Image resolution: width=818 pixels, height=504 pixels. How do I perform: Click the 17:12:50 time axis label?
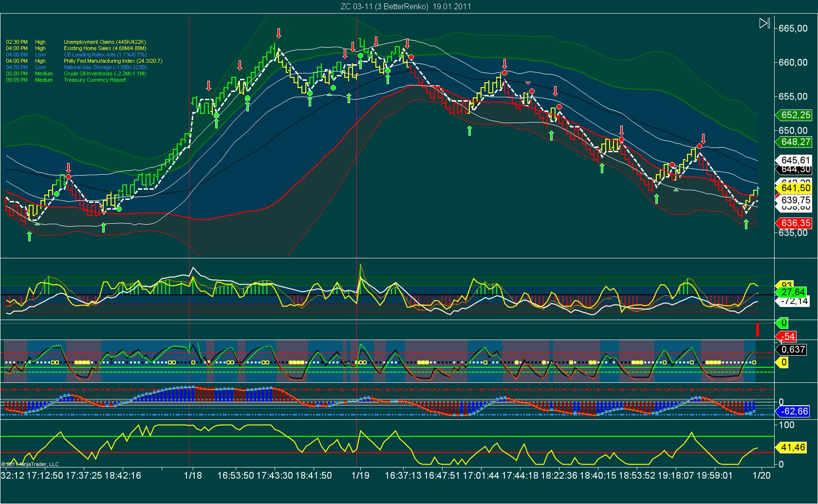44,475
